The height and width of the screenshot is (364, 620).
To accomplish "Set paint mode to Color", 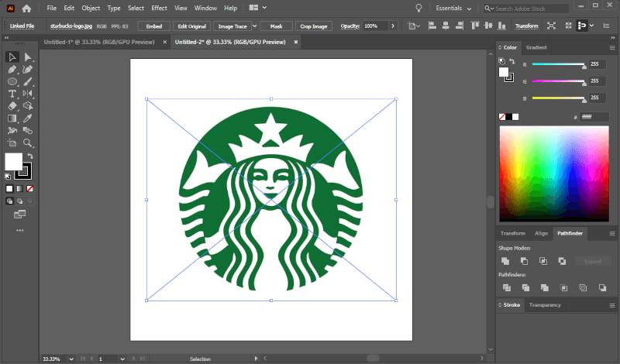I will coord(9,189).
